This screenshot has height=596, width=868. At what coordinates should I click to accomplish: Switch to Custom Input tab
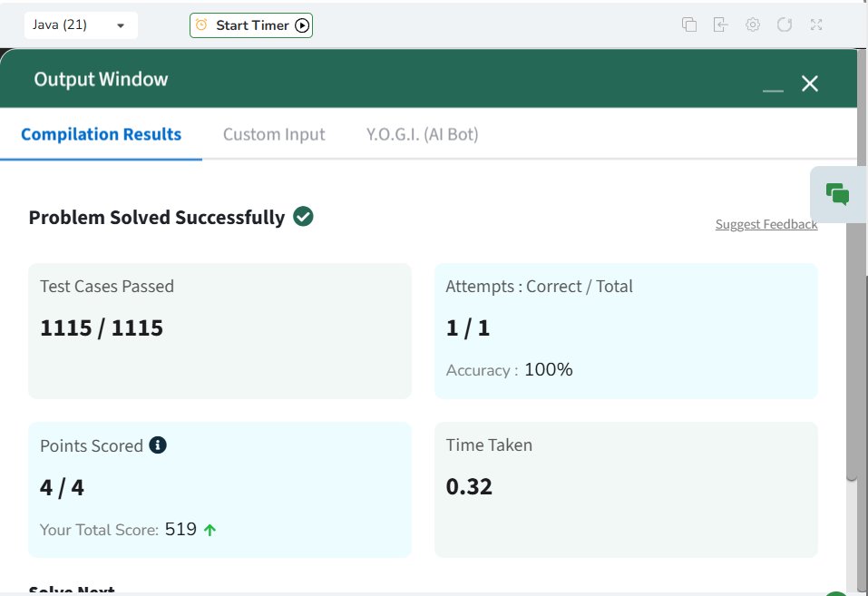pos(274,134)
